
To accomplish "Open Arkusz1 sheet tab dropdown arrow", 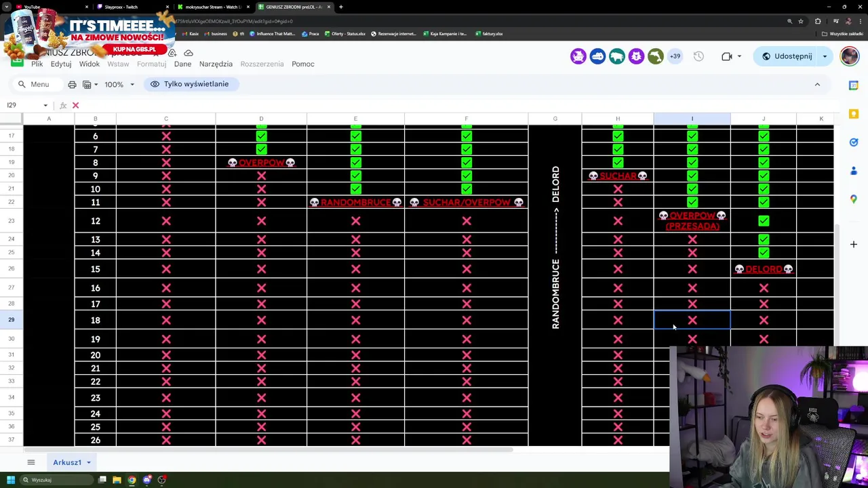I will (88, 462).
